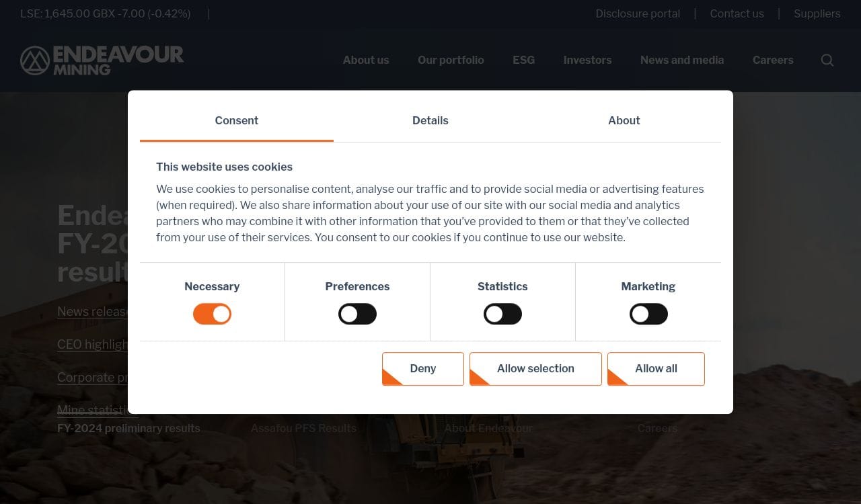Open the ESG menu item

point(523,60)
